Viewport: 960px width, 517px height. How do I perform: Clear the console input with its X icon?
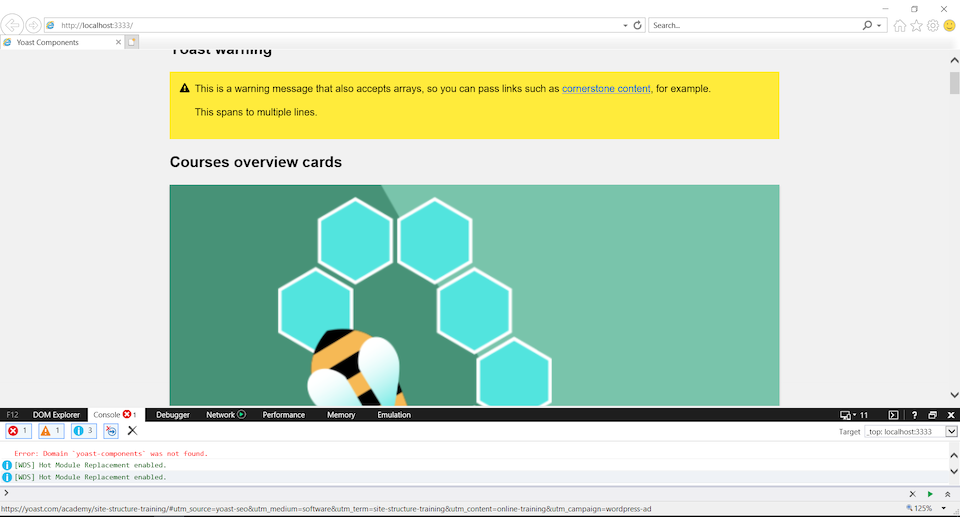pos(912,494)
